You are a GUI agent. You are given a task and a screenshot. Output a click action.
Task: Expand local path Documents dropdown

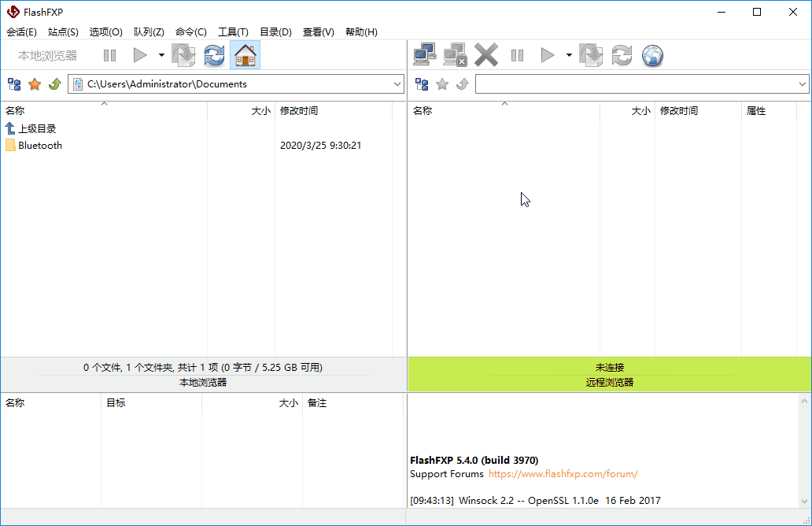pos(397,84)
